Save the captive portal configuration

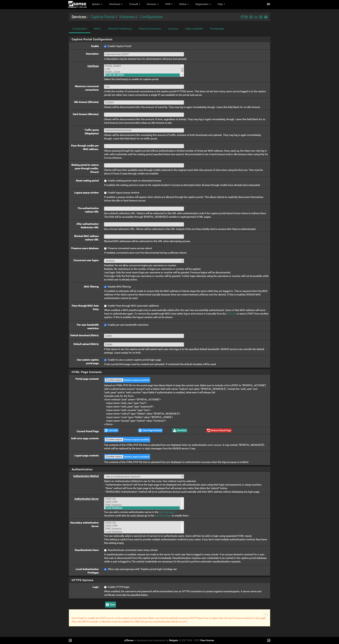[110, 604]
